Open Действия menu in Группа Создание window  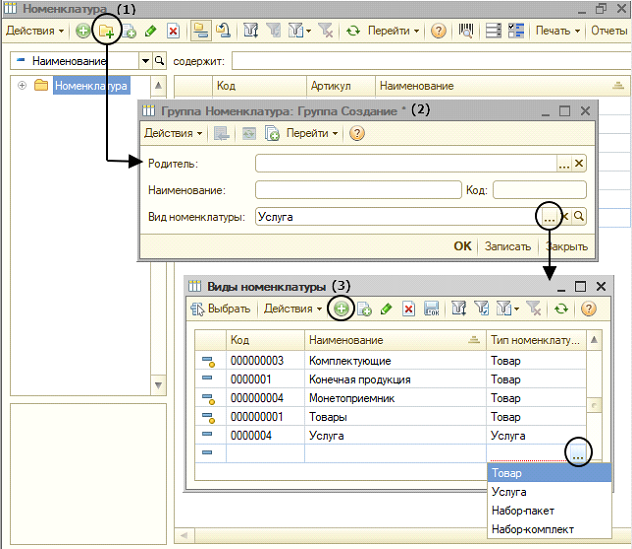point(173,133)
